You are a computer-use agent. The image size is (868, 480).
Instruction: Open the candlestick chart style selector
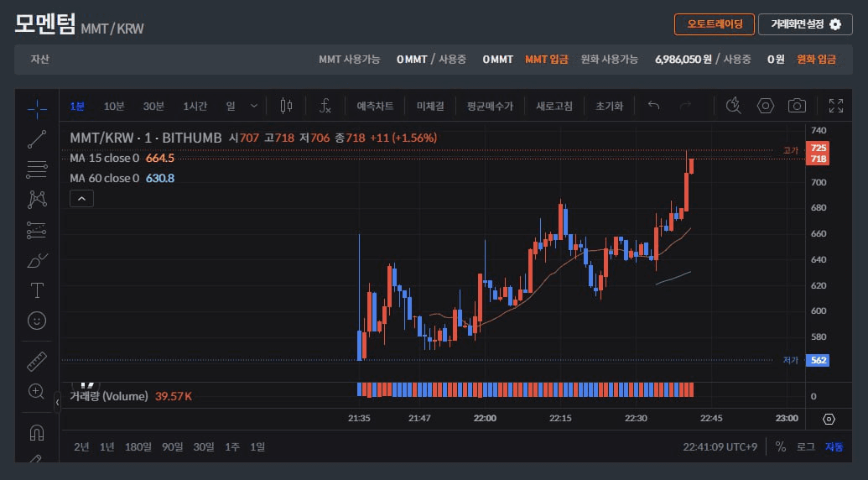(286, 106)
